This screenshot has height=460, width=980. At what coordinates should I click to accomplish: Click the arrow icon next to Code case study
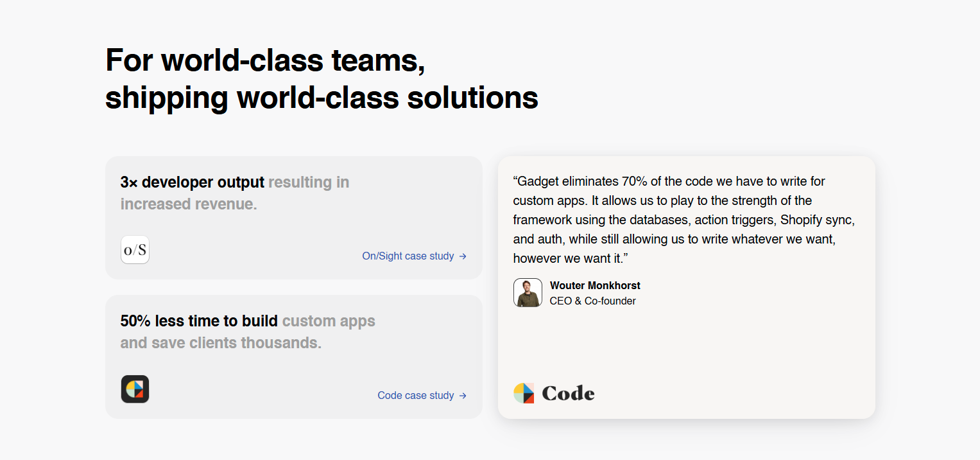click(463, 395)
